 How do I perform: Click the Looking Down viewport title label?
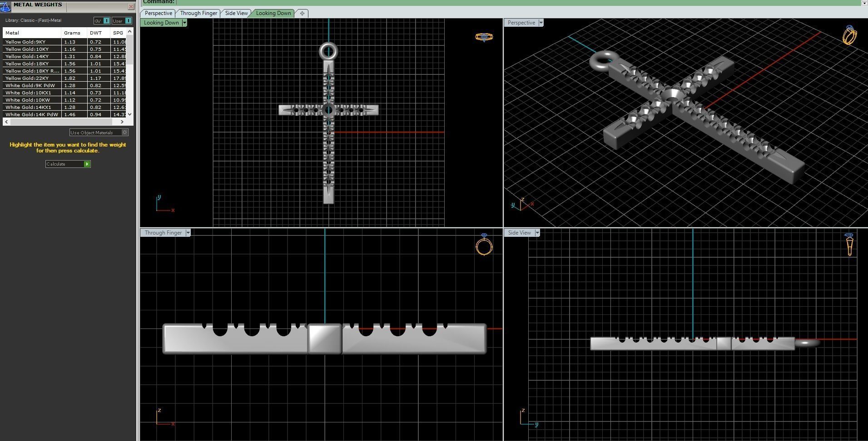161,23
